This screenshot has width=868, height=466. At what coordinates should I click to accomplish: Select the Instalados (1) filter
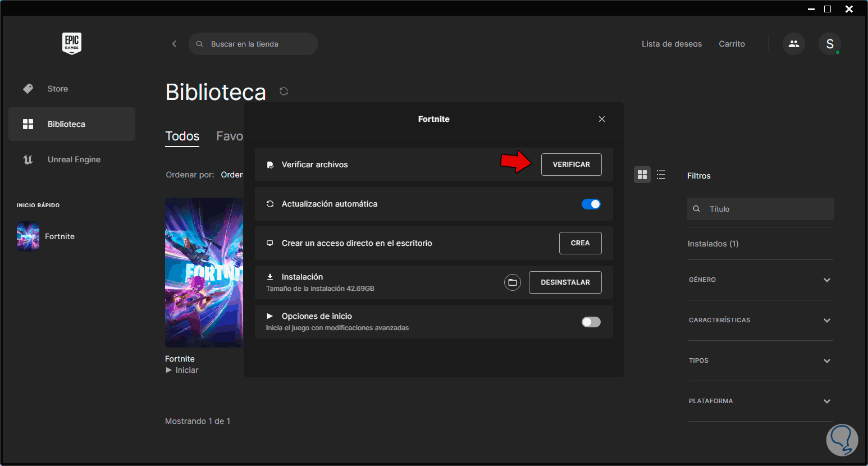click(x=713, y=244)
